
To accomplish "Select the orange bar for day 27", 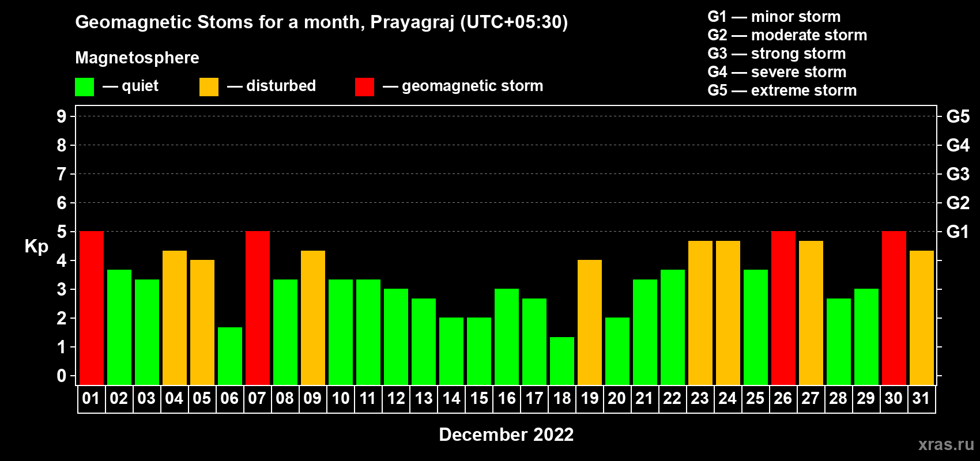I will tap(811, 313).
